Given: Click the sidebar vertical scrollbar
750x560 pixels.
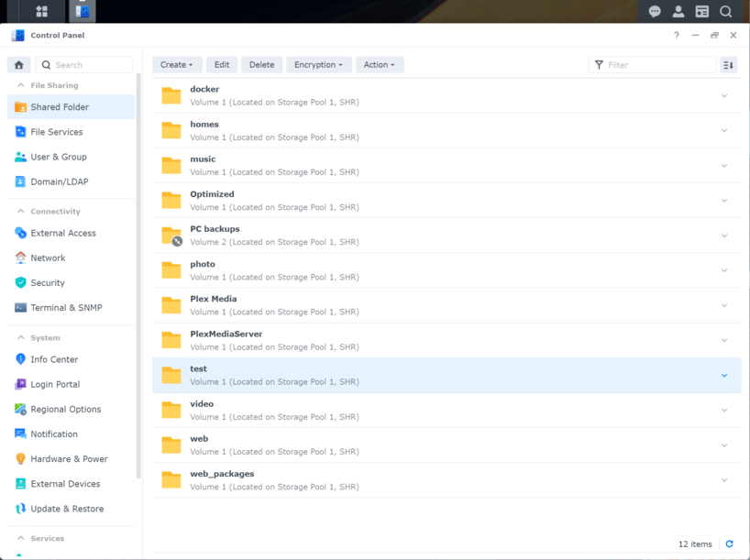Looking at the screenshot, I should [138, 276].
